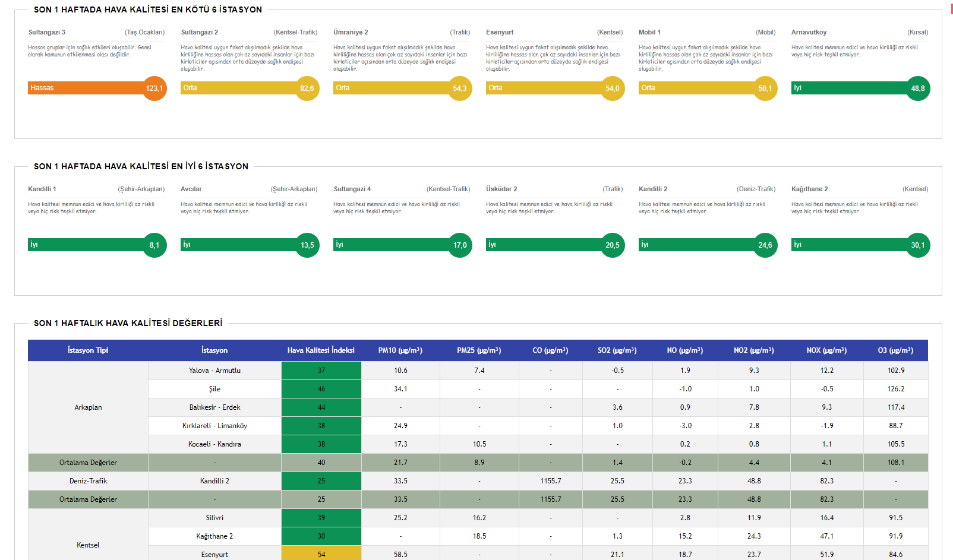Image resolution: width=953 pixels, height=560 pixels.
Task: Click the 8,1 index circle for Kandilli 1
Action: click(154, 245)
